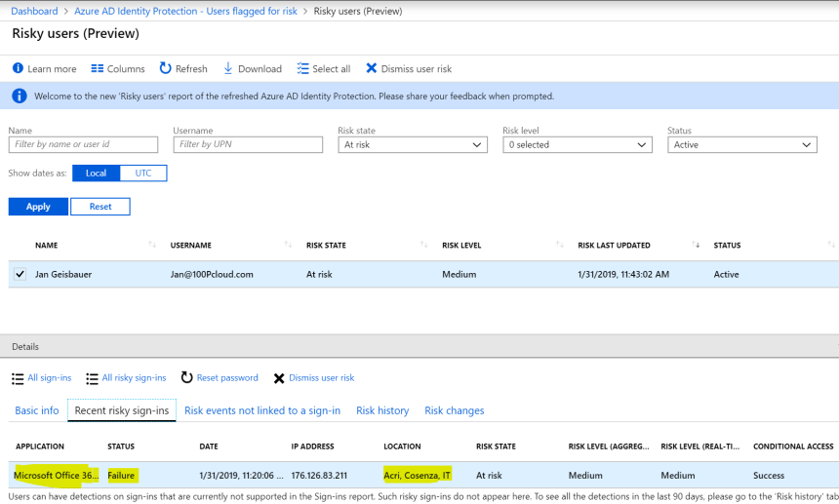The width and height of the screenshot is (839, 504).
Task: Refresh the risky users list
Action: [x=182, y=69]
